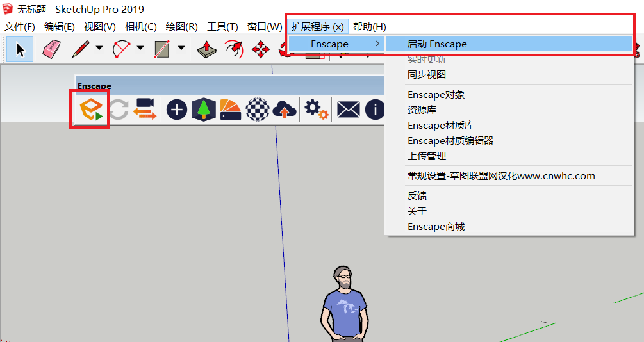Open 常规设置 menu entry
The height and width of the screenshot is (342, 644).
click(509, 176)
